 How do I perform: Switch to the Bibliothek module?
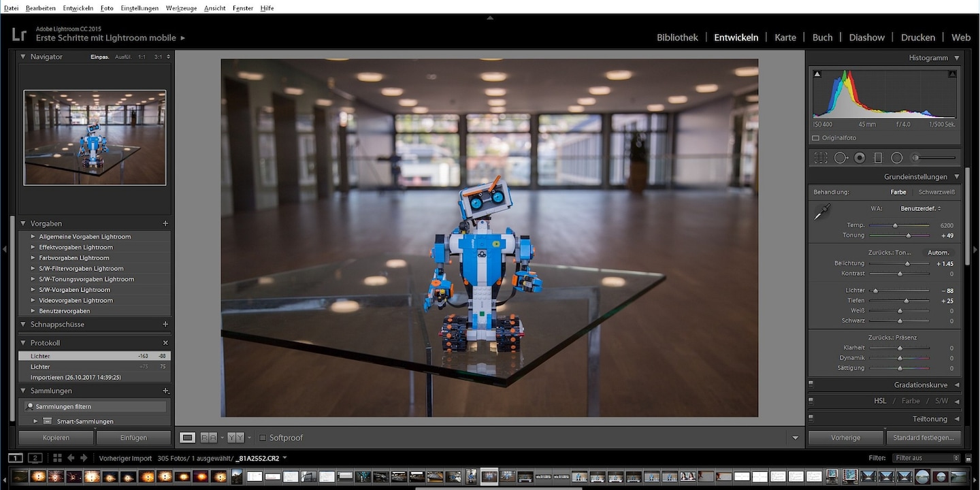(x=677, y=37)
